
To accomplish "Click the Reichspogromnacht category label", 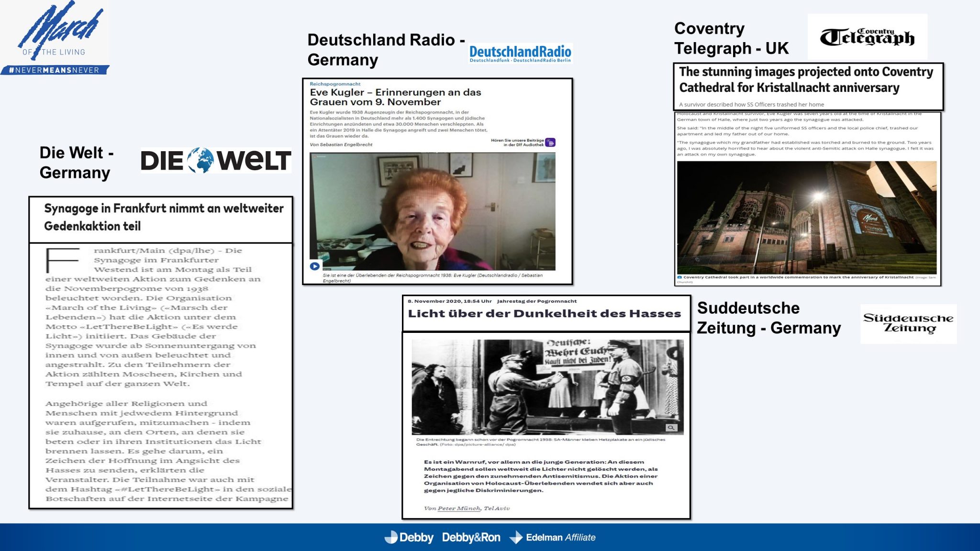I will [x=335, y=84].
